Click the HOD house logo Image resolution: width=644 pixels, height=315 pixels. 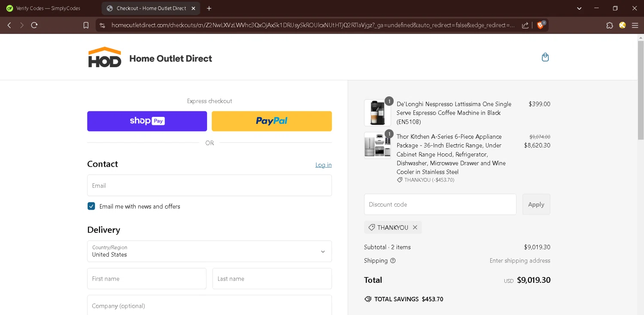(105, 57)
